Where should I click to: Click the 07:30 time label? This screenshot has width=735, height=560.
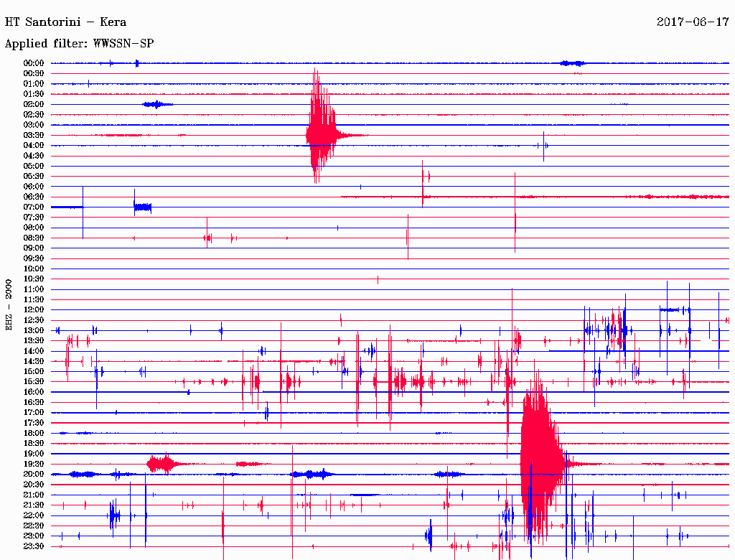point(34,218)
